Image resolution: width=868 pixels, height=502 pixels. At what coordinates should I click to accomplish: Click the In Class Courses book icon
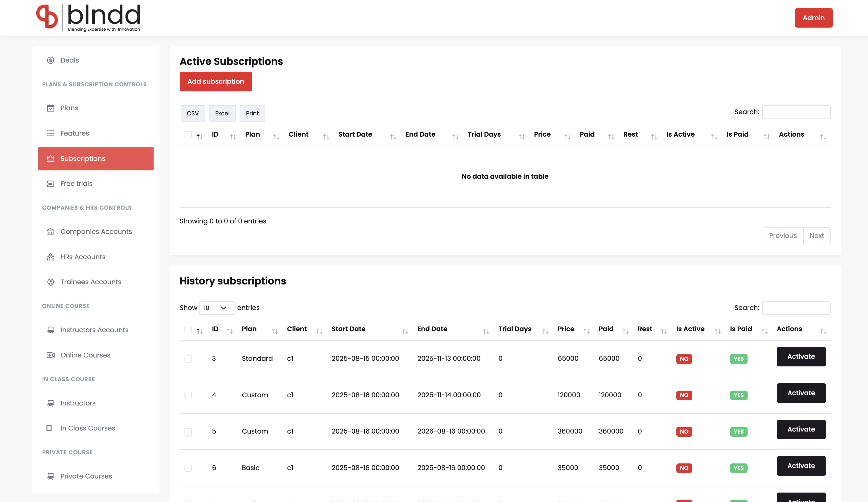point(49,428)
